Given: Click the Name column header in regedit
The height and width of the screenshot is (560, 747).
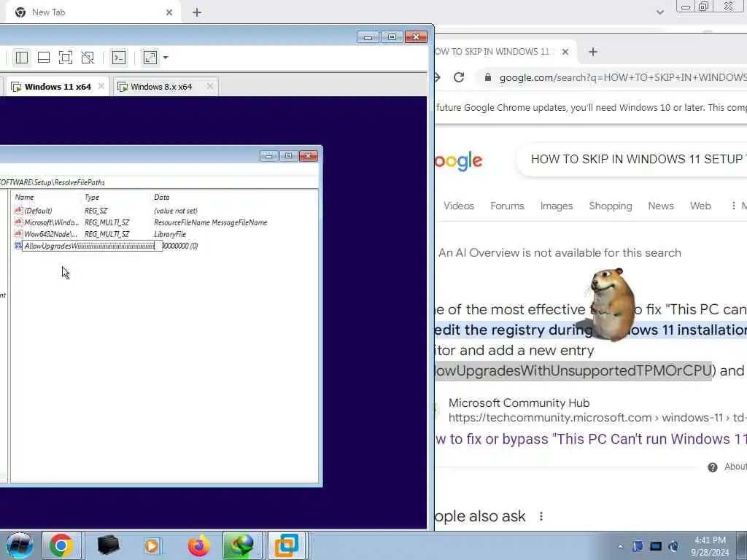Looking at the screenshot, I should click(x=24, y=197).
